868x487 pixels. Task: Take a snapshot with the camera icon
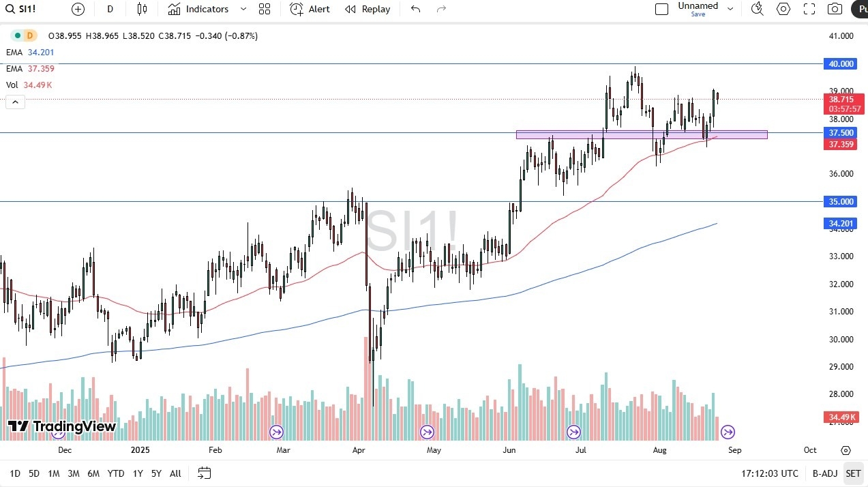tap(835, 9)
